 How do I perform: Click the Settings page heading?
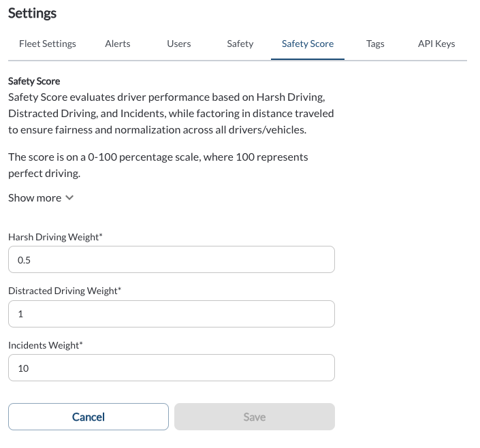click(33, 13)
